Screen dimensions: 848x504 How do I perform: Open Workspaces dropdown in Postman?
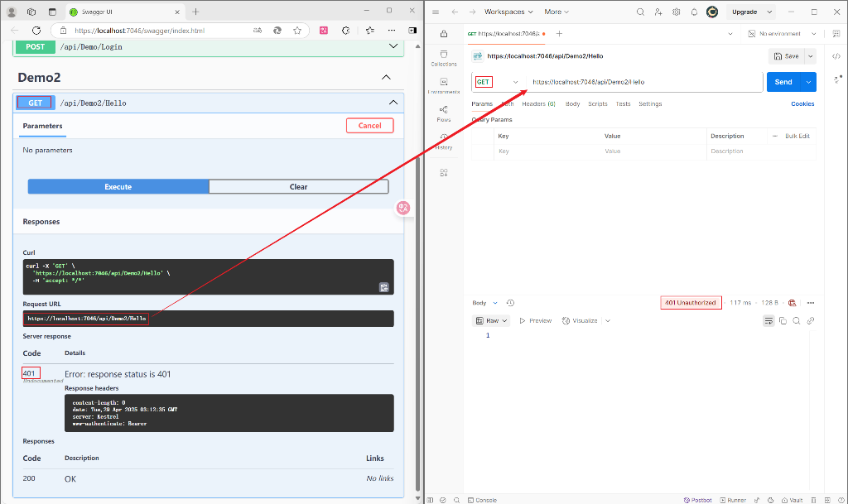508,12
